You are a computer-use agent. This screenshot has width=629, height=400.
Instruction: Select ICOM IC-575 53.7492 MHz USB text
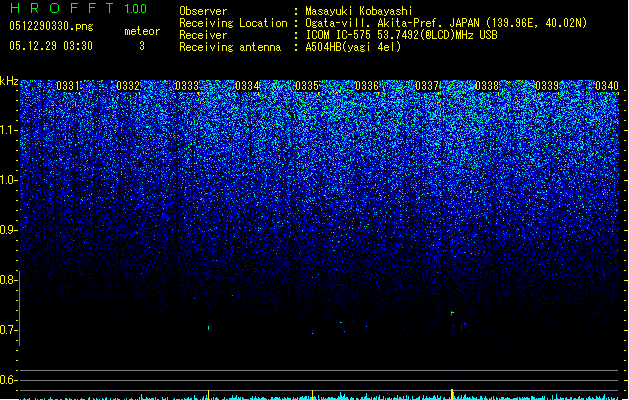[x=402, y=35]
